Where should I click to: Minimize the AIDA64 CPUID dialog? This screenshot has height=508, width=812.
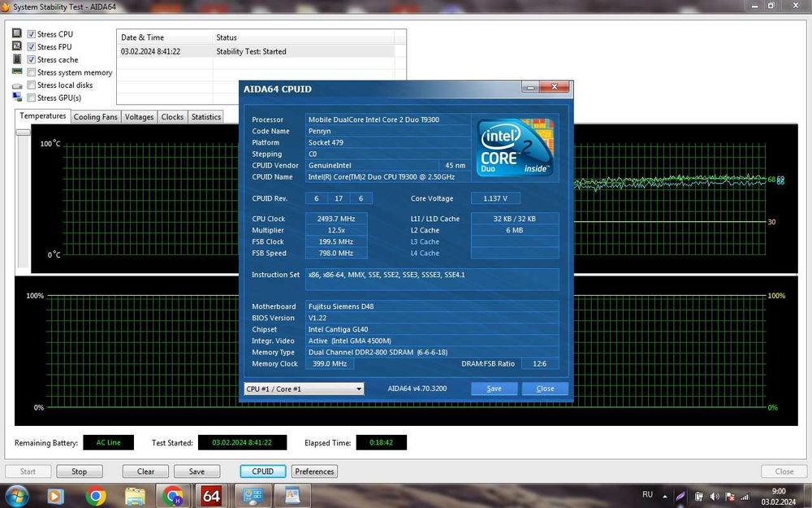coord(530,87)
